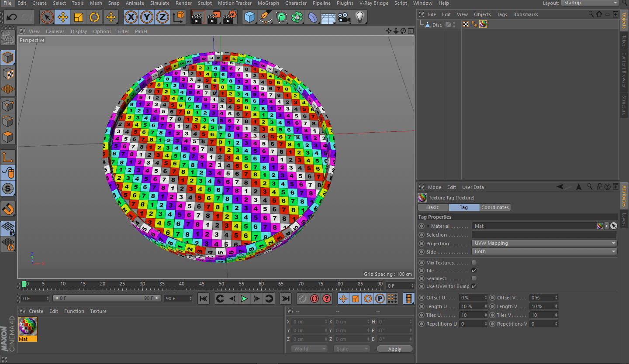Click the Object Manager search icon
The width and height of the screenshot is (629, 364).
(591, 14)
